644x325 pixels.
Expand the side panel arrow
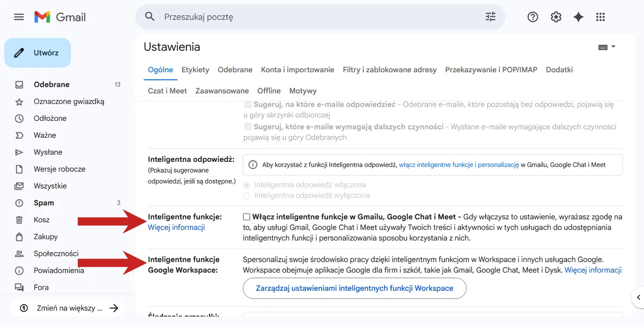click(638, 297)
